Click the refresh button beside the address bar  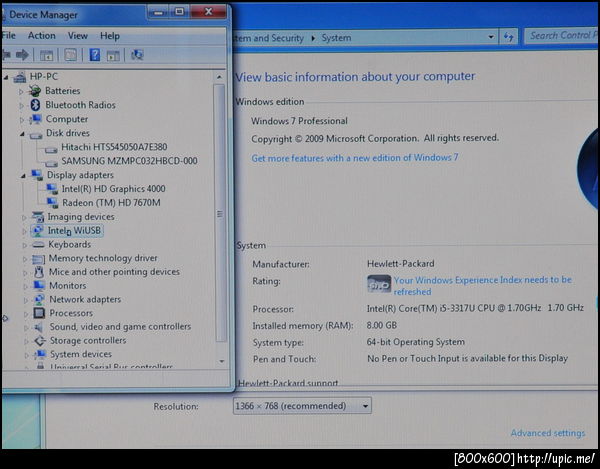point(508,37)
